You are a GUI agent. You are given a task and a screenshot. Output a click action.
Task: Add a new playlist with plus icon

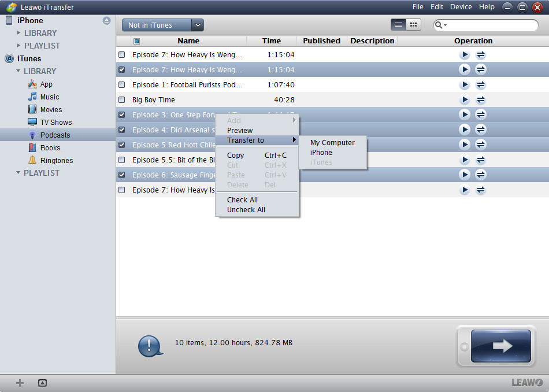tap(20, 383)
